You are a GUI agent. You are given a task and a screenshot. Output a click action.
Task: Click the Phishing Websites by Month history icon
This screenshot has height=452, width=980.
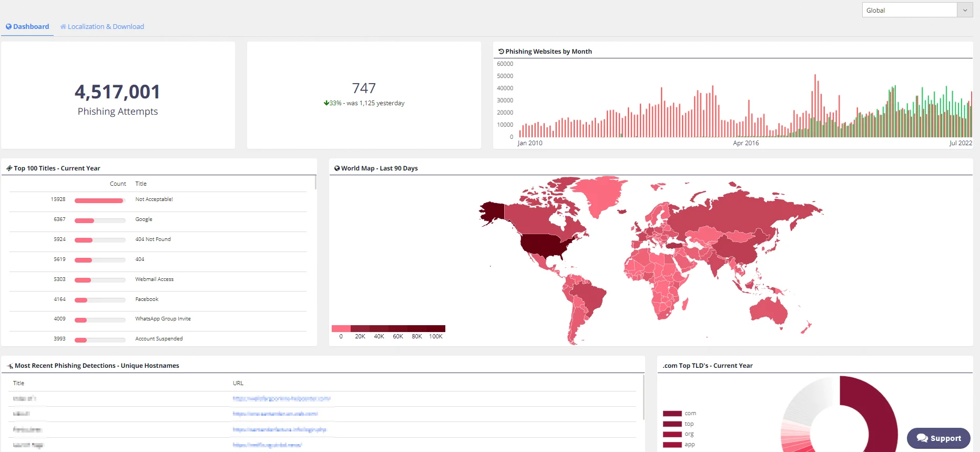[501, 52]
